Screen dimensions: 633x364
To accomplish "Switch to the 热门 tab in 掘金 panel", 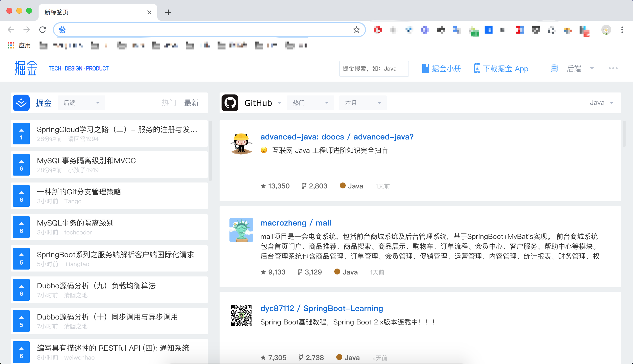I will pyautogui.click(x=169, y=103).
